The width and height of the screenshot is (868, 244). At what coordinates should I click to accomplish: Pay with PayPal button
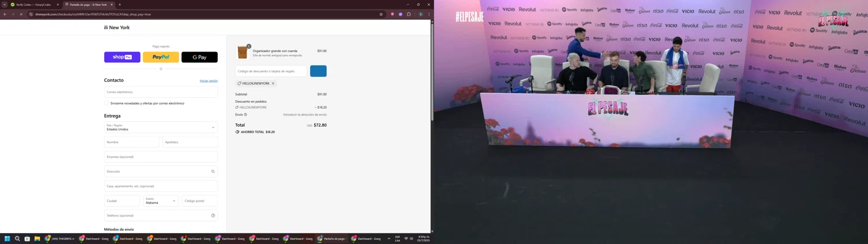click(x=161, y=57)
